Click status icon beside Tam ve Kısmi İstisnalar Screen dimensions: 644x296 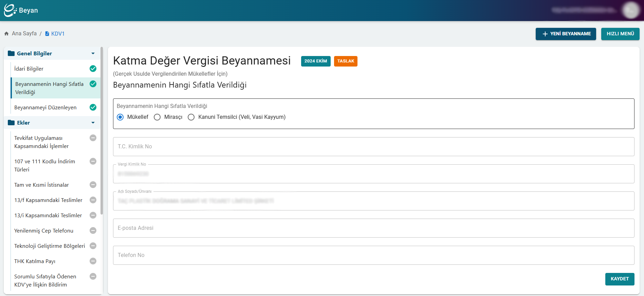coord(93,185)
